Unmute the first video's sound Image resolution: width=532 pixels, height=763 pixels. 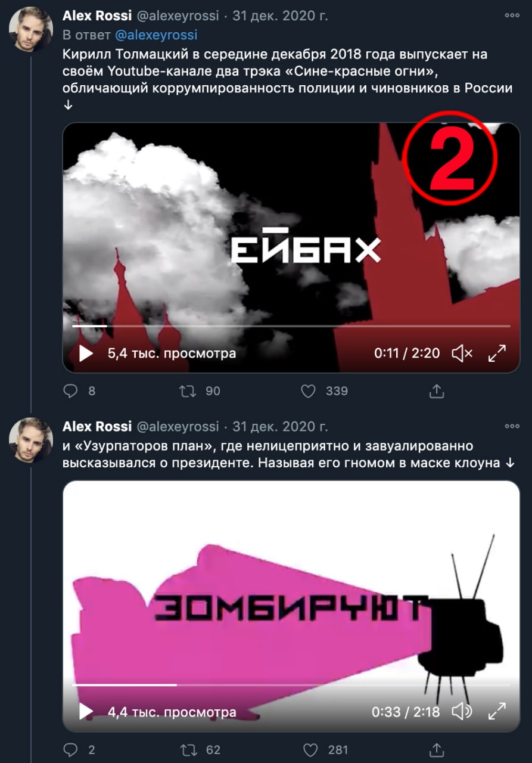pos(462,353)
